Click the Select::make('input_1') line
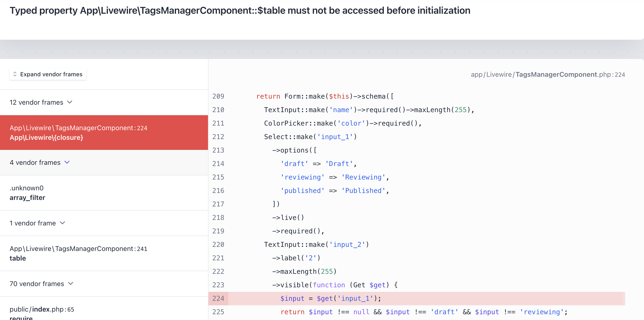The height and width of the screenshot is (320, 644). tap(310, 137)
